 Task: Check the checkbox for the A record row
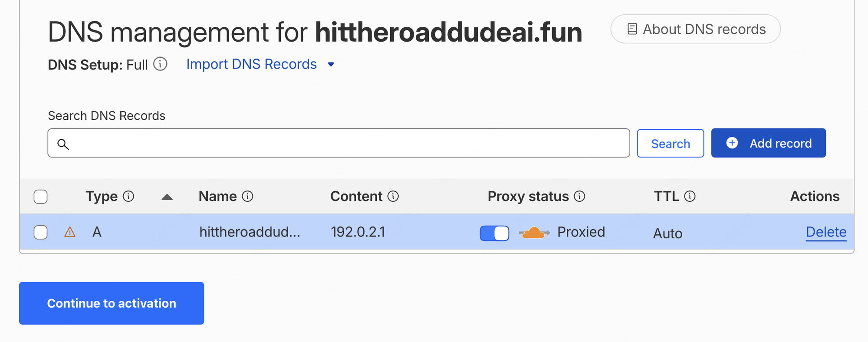(x=40, y=232)
